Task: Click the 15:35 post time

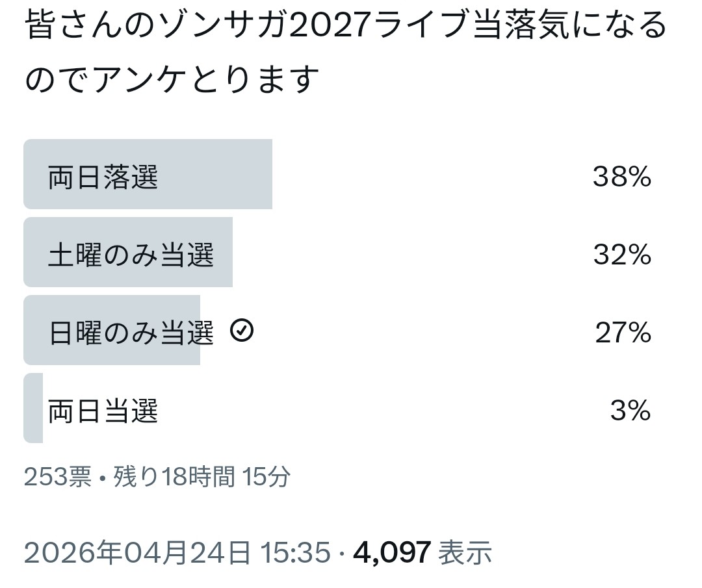Action: click(x=296, y=553)
